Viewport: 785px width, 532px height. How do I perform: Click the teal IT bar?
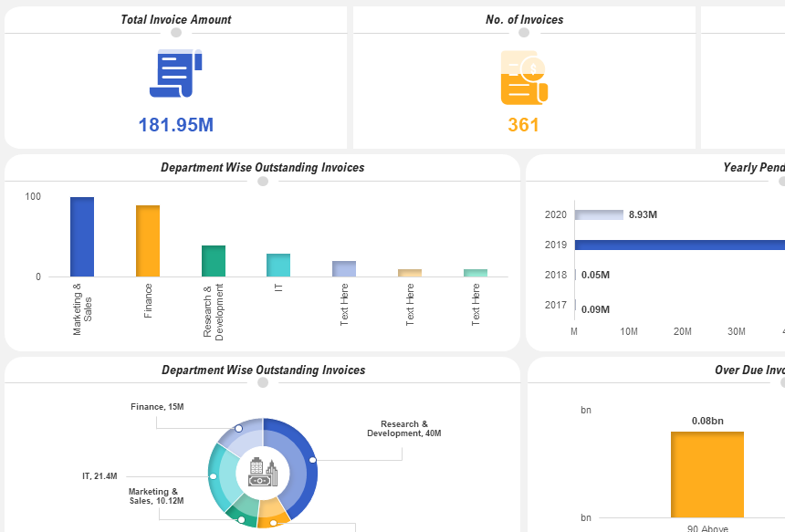[x=278, y=266]
